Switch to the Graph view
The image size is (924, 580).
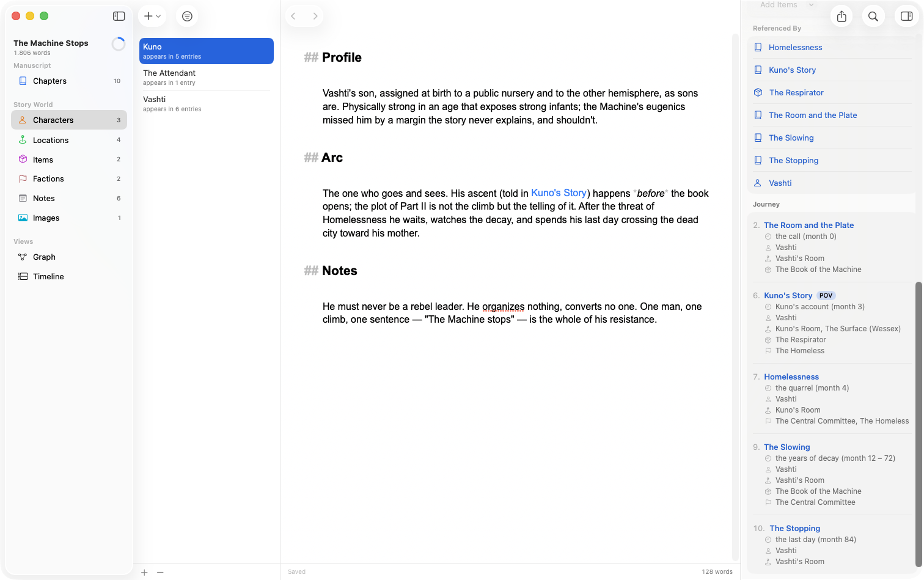click(69, 257)
